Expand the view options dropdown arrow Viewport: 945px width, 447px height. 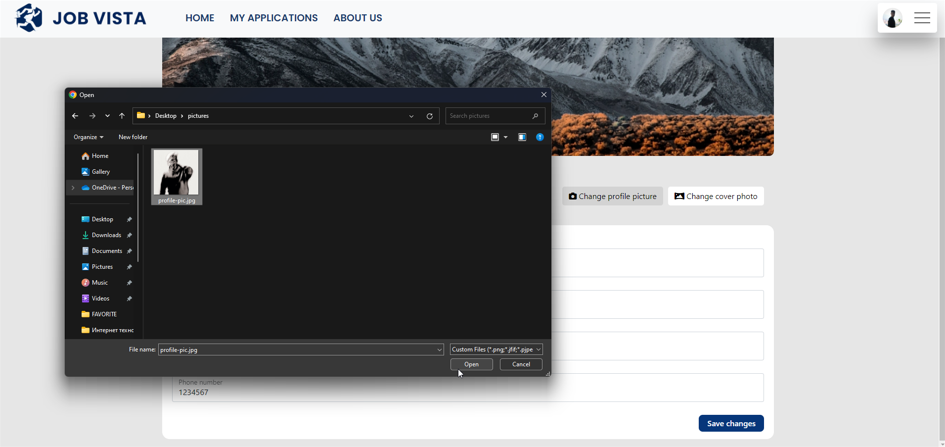(505, 137)
